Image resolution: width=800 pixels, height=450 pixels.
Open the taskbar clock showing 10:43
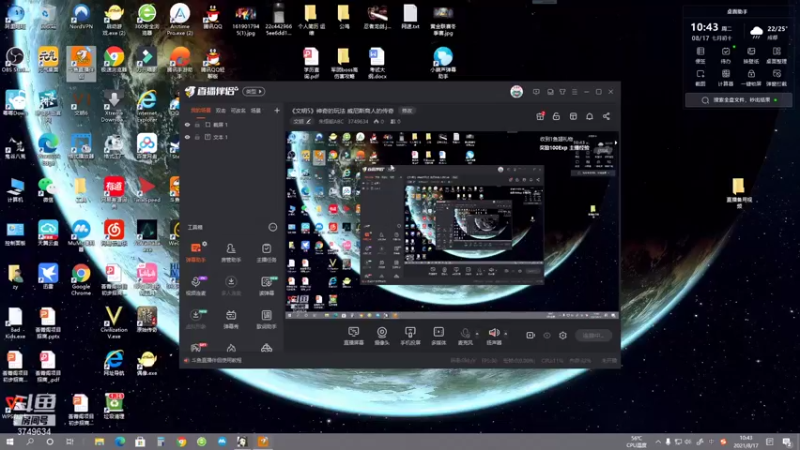(x=746, y=442)
